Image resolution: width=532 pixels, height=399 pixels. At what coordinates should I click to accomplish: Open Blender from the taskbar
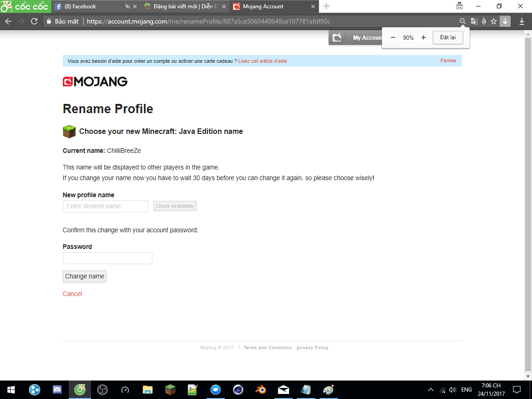[x=260, y=390]
